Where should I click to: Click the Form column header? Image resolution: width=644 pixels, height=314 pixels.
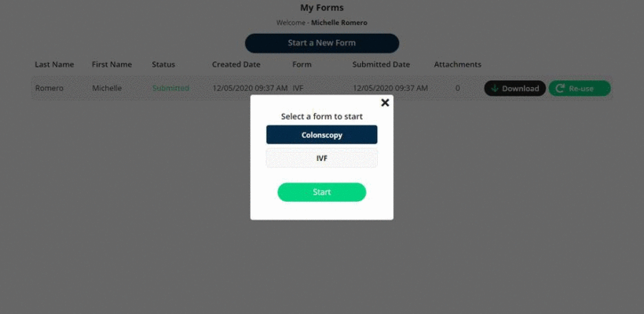[x=302, y=64]
